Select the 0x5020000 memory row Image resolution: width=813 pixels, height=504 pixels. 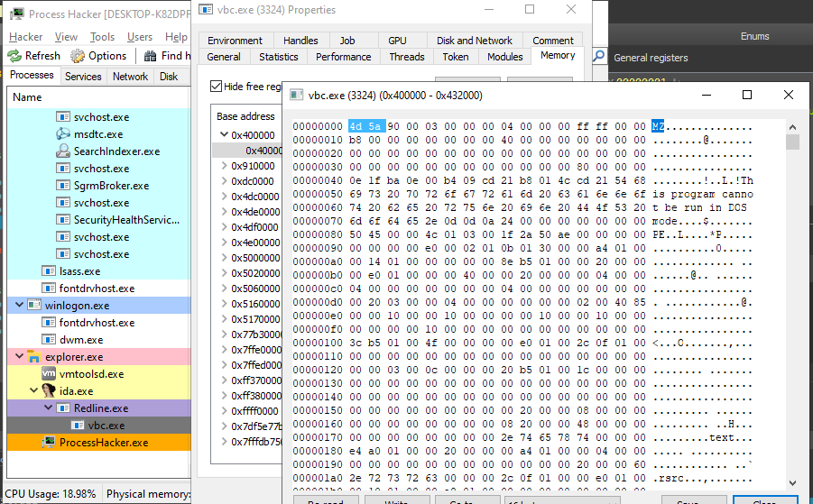[x=247, y=273]
